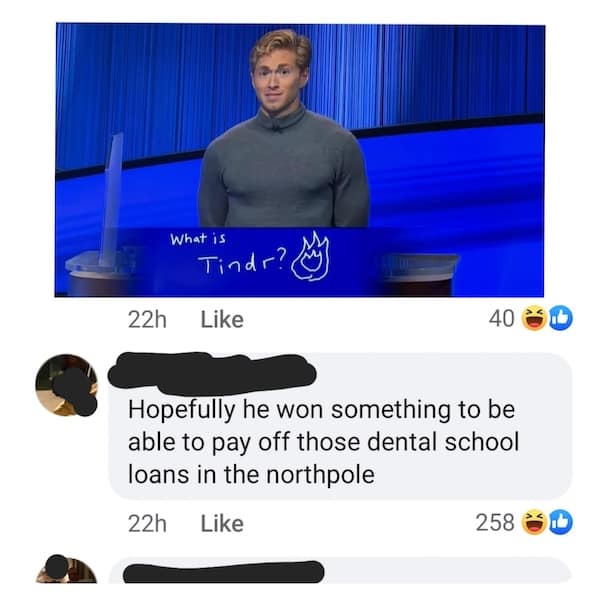Click the 'What is Tindr?' handwritten text
The image size is (600, 600).
pyautogui.click(x=229, y=254)
